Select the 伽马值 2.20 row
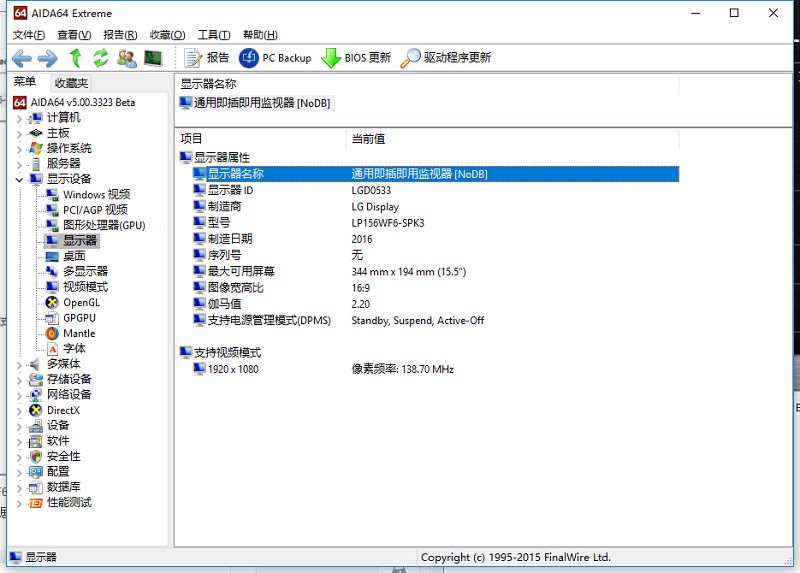 click(436, 304)
